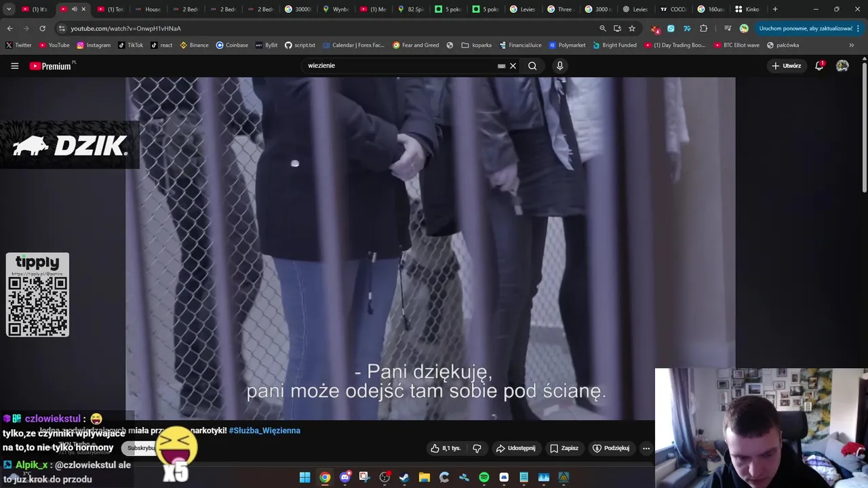Open the Chrome profile avatar
This screenshot has height=488, width=868.
744,28
